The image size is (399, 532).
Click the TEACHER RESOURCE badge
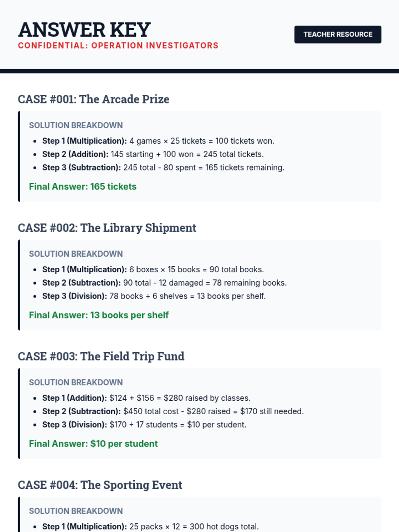point(338,35)
